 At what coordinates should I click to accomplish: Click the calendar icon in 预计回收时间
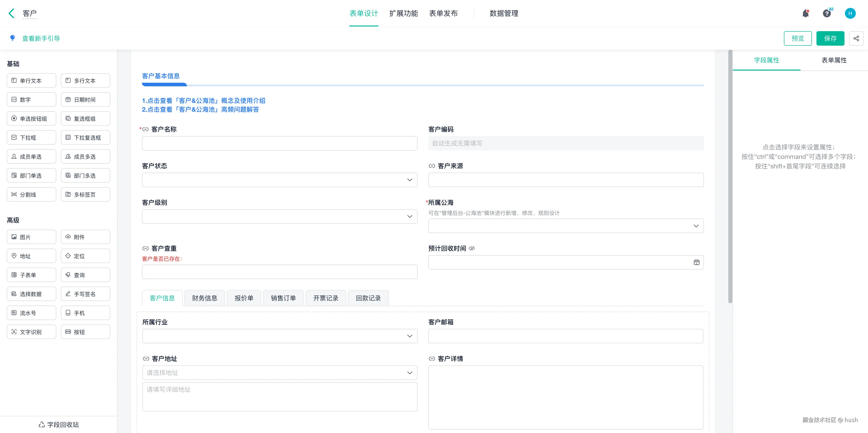coord(696,262)
